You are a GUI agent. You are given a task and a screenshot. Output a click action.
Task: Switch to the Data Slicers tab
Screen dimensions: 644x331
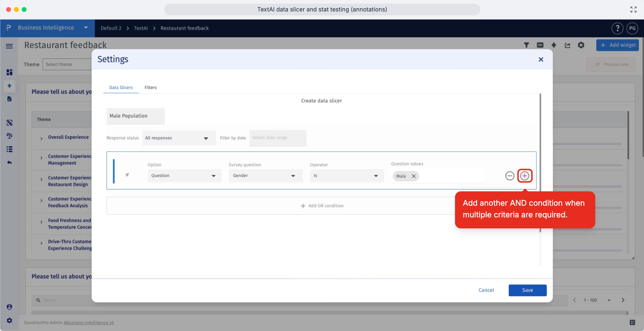click(121, 88)
